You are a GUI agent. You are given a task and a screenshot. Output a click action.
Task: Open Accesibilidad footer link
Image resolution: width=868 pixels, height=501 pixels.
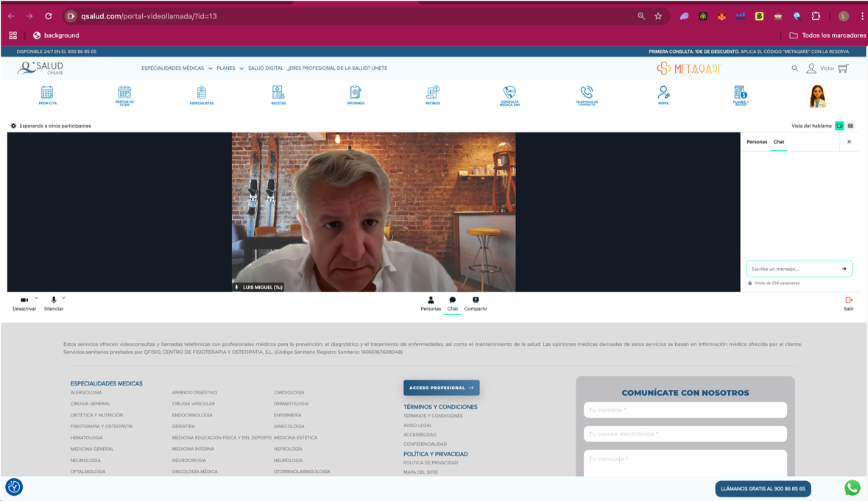(x=420, y=435)
